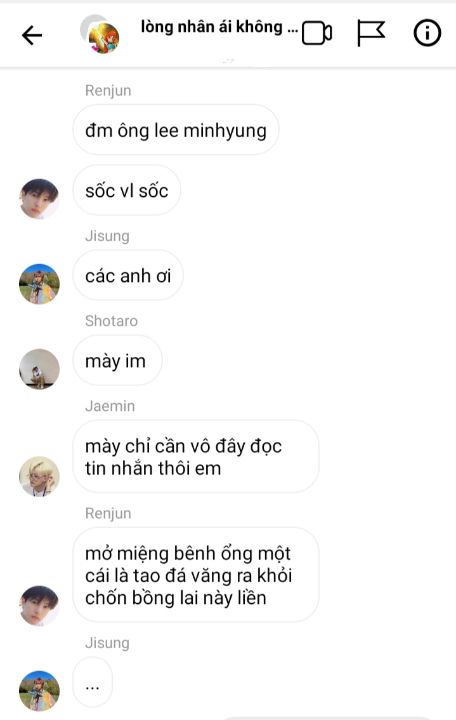Tap Renjun's avatar near the 'mở miệng bênh ổng' message
456x720 pixels.
[39, 606]
